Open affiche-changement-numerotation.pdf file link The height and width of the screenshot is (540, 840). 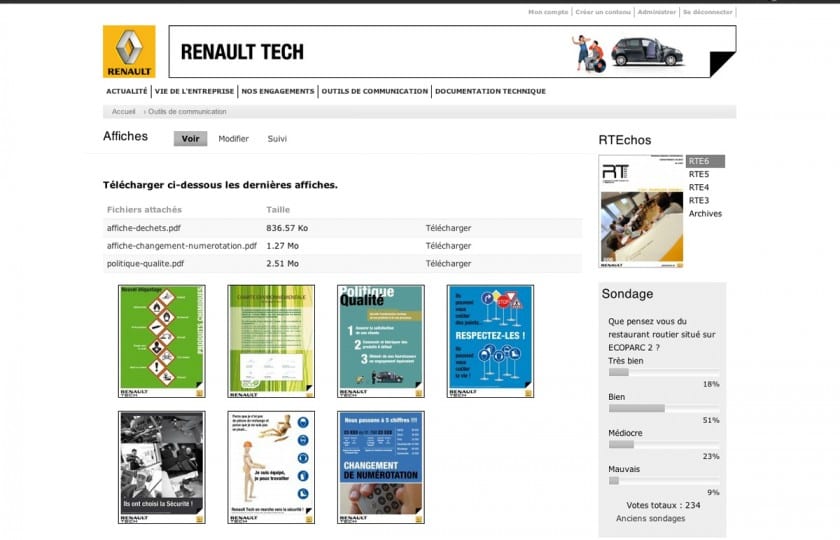[x=182, y=246]
